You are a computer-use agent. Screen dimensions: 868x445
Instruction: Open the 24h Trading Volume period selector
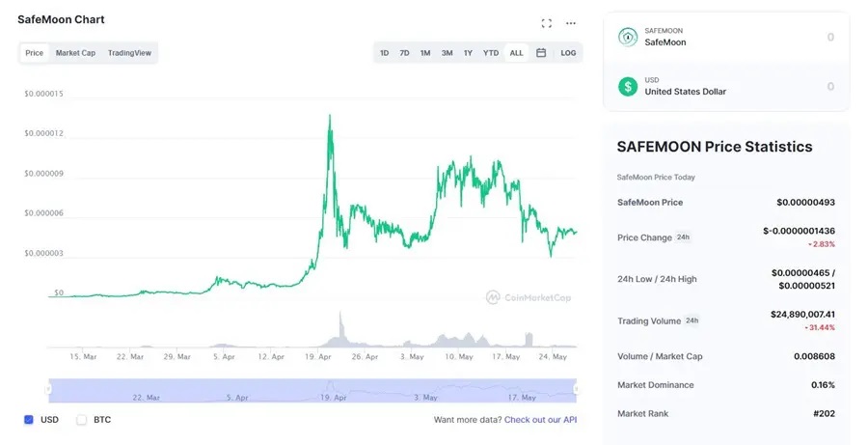click(692, 320)
